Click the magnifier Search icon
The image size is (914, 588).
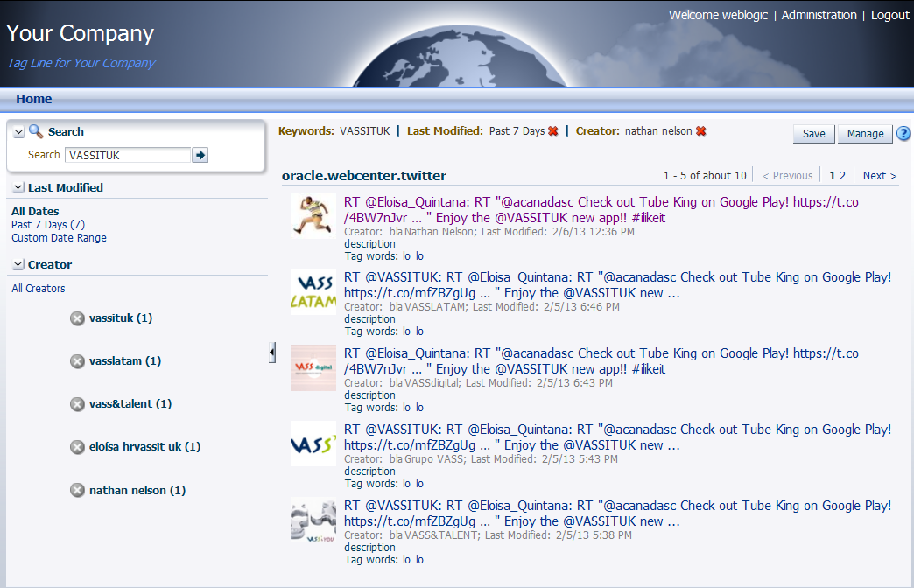[36, 132]
